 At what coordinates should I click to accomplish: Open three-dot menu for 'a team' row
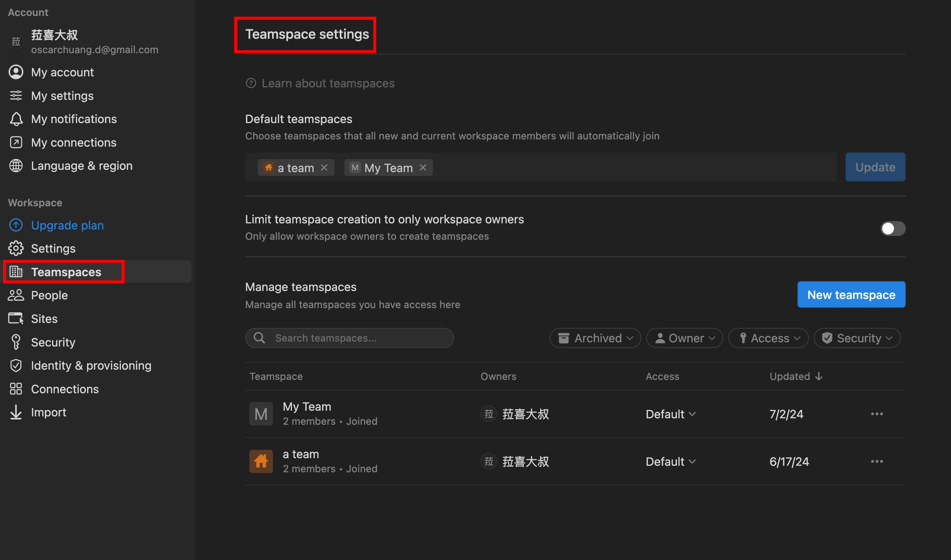coord(877,461)
